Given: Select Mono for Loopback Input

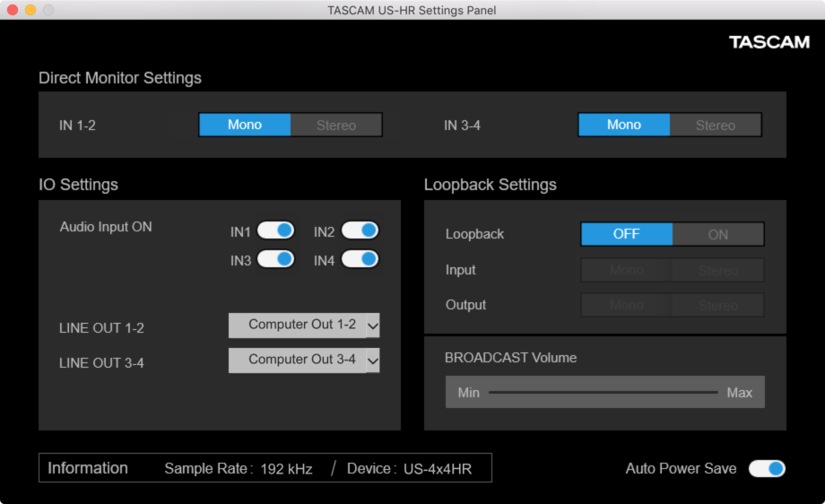Looking at the screenshot, I should coord(627,271).
